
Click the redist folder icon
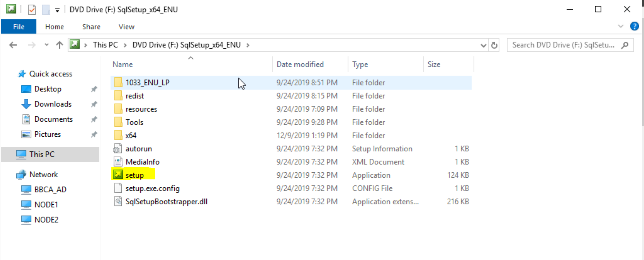point(118,95)
